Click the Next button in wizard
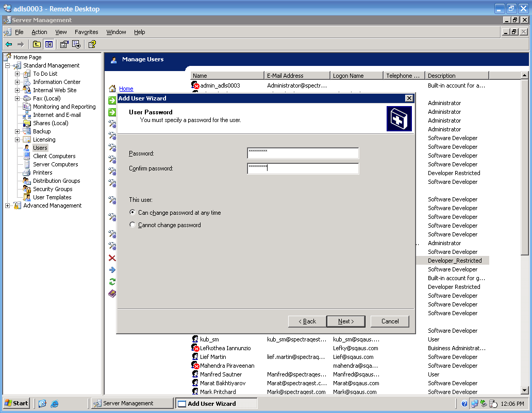 [x=346, y=321]
